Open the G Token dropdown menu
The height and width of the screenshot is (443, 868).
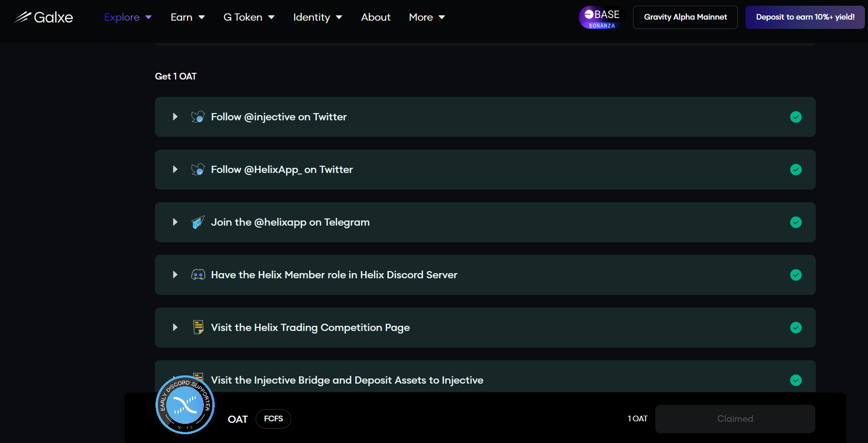[249, 17]
